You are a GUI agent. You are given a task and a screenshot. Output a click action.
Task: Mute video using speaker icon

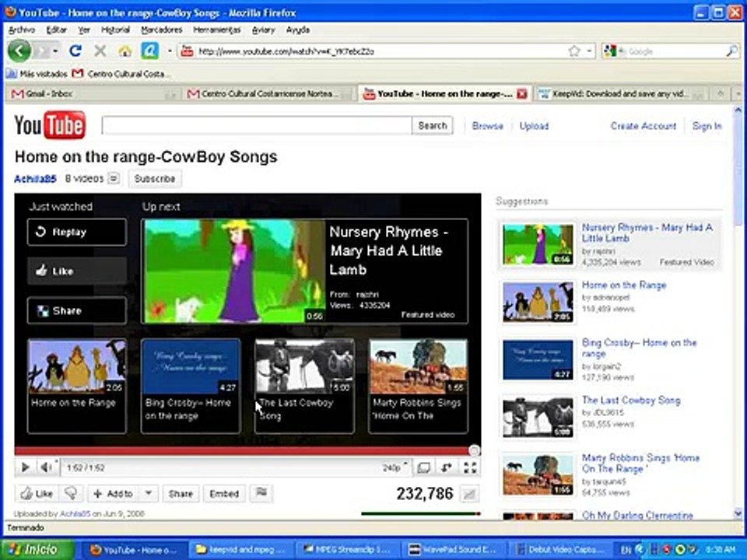[x=46, y=467]
